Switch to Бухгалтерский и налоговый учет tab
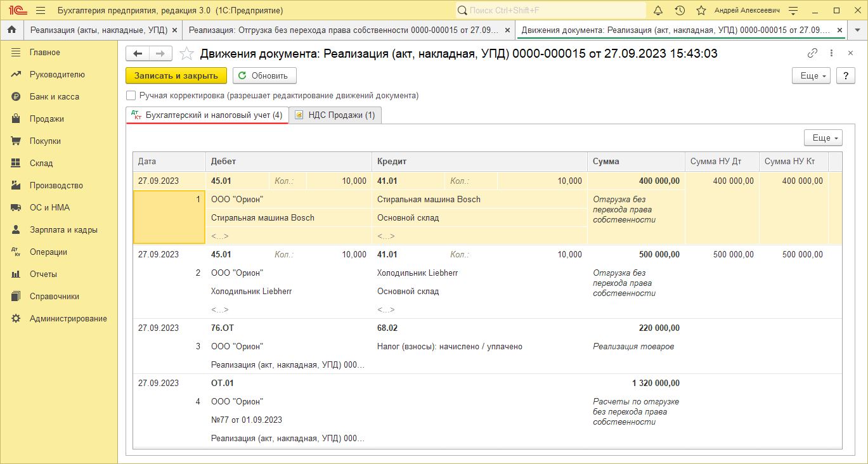868x464 pixels. (207, 115)
